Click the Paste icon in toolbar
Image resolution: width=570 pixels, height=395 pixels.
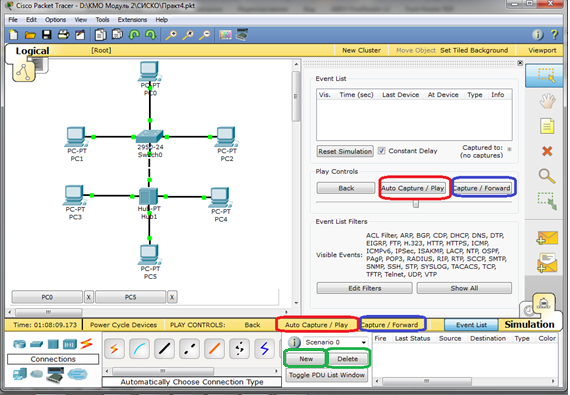117,35
